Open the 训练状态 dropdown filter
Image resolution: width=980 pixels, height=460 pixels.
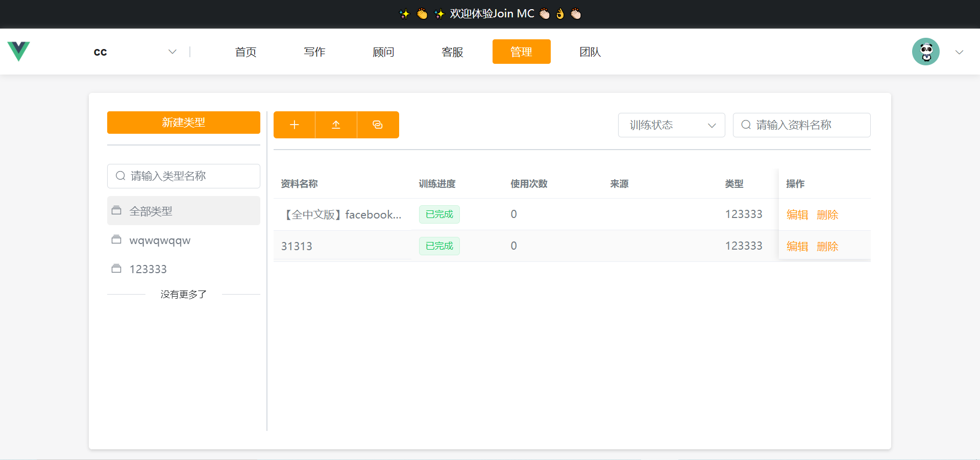click(x=671, y=125)
